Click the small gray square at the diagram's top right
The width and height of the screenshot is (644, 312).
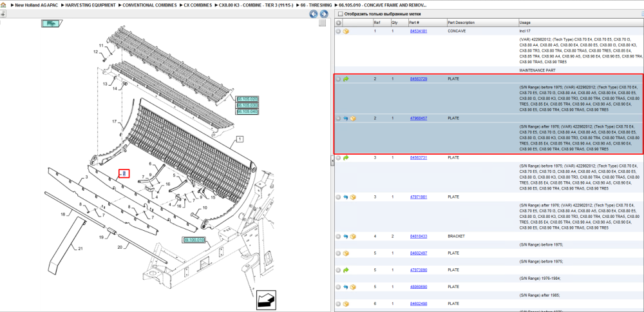pos(323,23)
